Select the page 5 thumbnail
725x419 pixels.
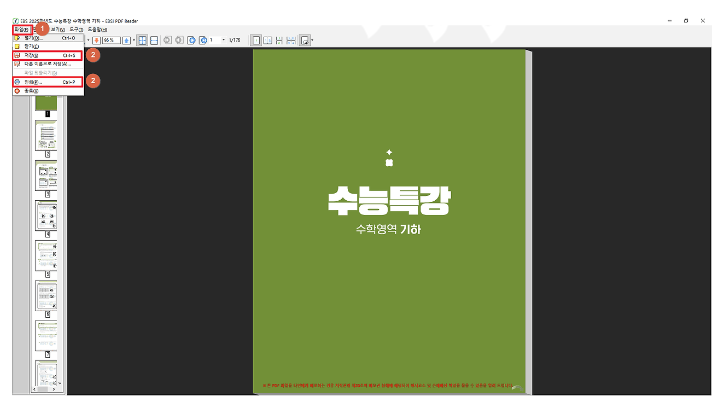click(46, 255)
